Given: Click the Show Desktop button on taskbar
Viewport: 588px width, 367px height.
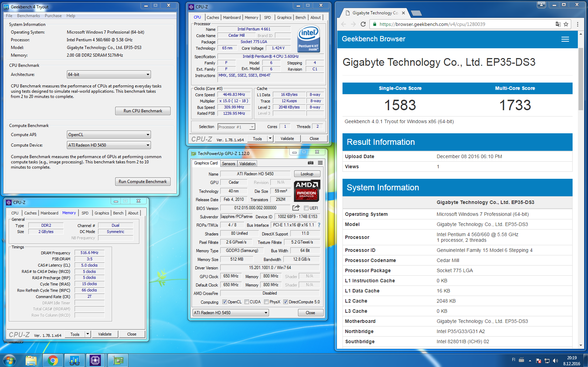Looking at the screenshot, I should [x=585, y=360].
